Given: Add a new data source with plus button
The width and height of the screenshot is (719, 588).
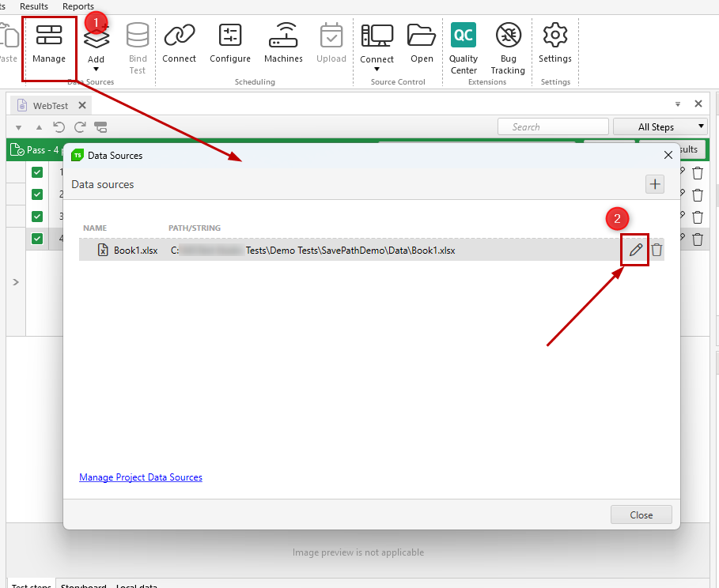Looking at the screenshot, I should 655,184.
